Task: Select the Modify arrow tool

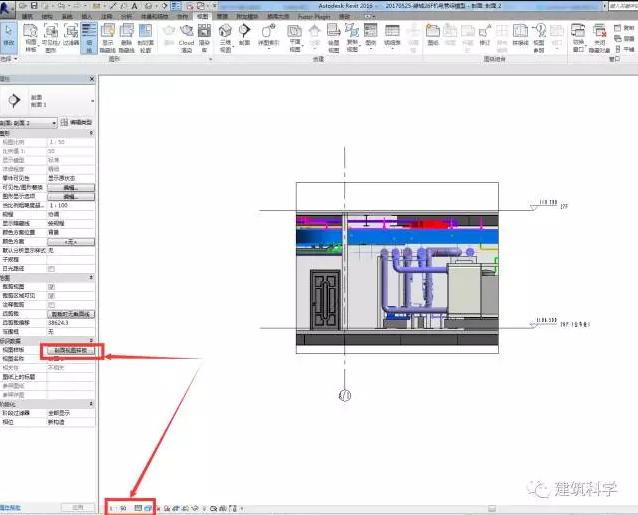Action: pyautogui.click(x=8, y=37)
